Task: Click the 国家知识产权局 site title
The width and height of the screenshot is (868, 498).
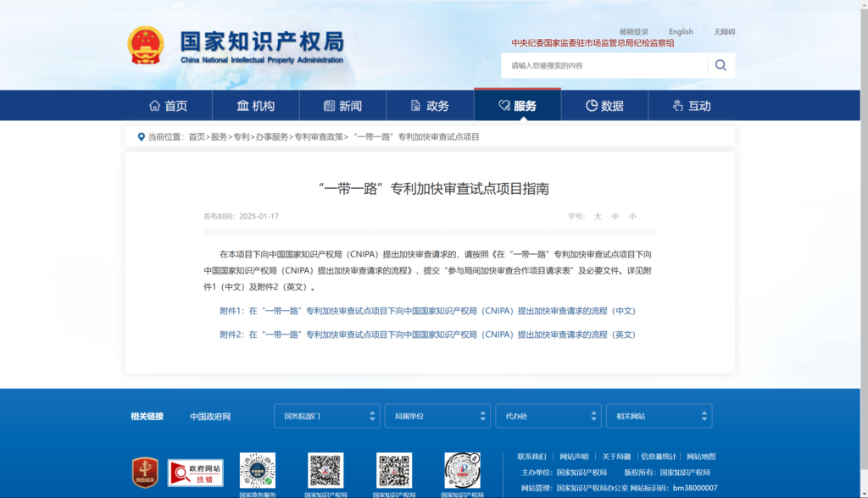Action: (262, 42)
